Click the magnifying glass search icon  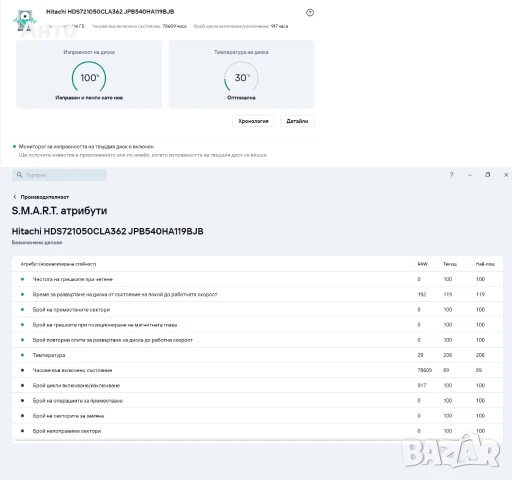[20, 175]
